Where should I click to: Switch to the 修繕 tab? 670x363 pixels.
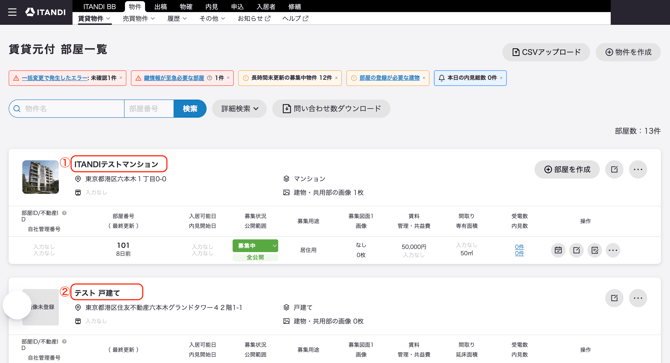tap(294, 6)
